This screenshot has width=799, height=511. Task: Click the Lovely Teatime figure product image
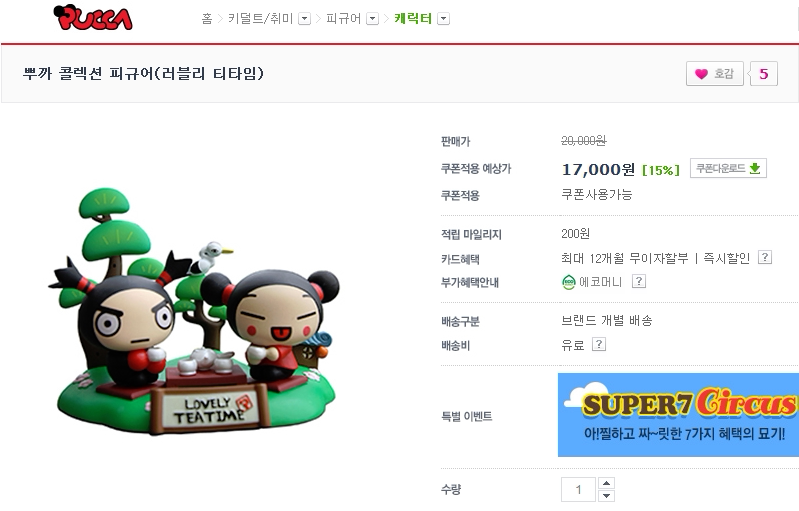(194, 311)
